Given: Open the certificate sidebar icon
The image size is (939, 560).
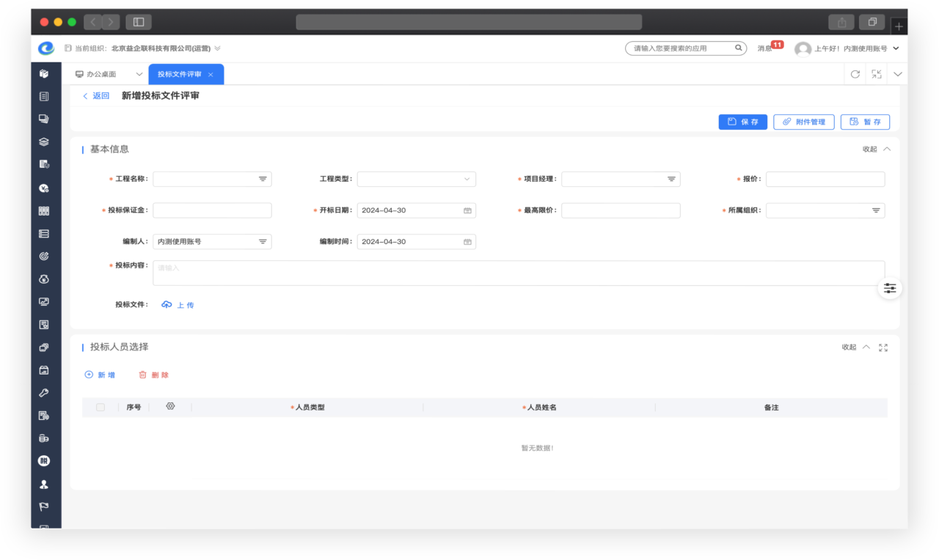Looking at the screenshot, I should click(44, 324).
